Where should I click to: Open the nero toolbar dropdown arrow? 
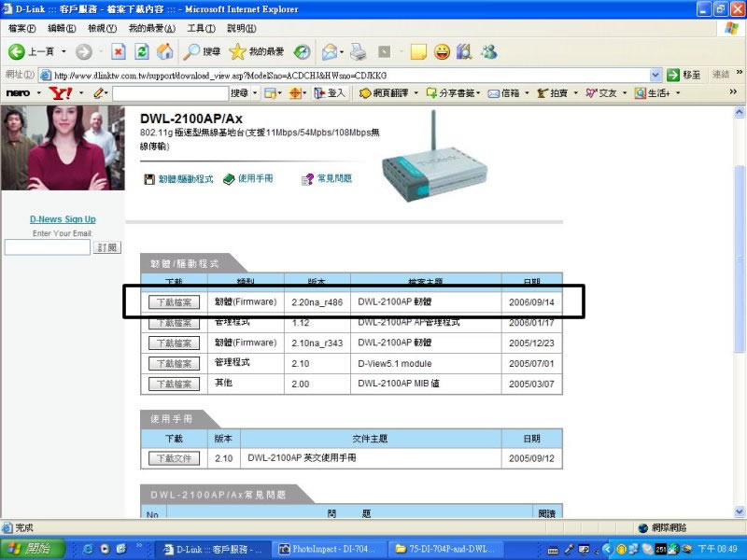click(x=38, y=92)
